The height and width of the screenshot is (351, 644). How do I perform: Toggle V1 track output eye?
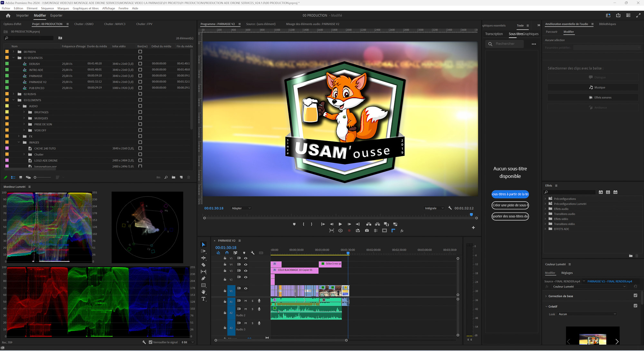point(246,289)
